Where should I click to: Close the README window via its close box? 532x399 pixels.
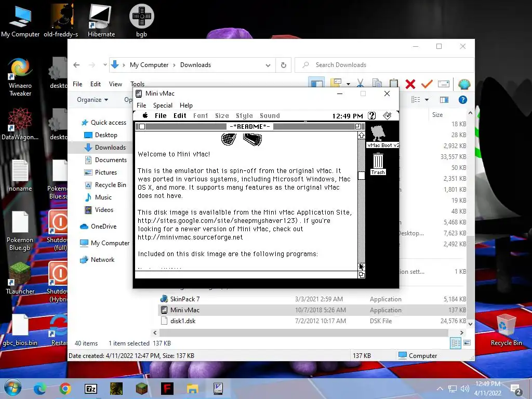tap(142, 127)
